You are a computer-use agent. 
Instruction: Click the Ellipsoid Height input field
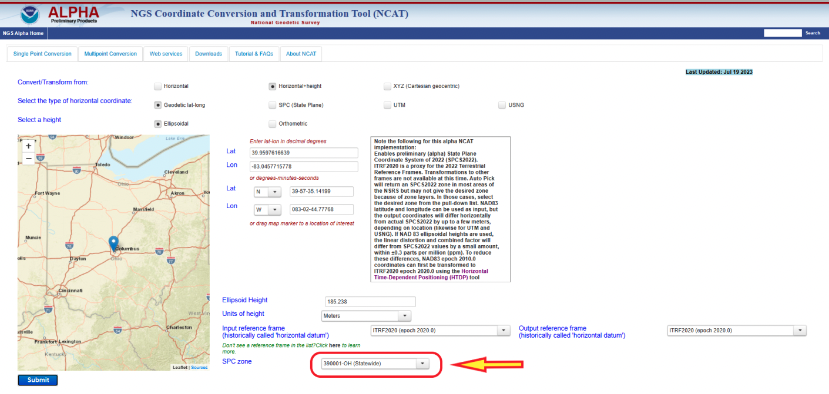(x=371, y=301)
